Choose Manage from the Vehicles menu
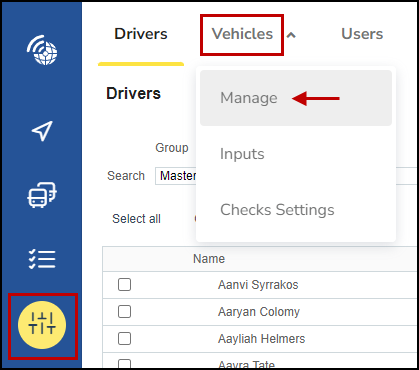The image size is (419, 370). (x=296, y=98)
